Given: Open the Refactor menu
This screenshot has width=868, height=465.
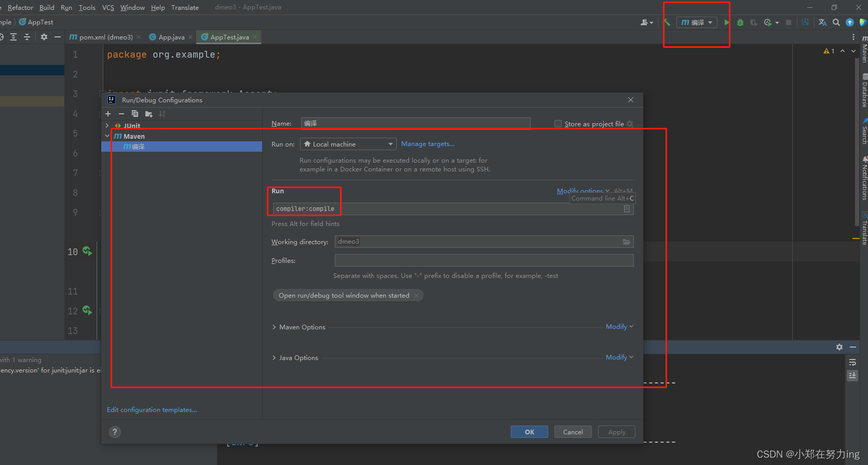Looking at the screenshot, I should pos(20,7).
